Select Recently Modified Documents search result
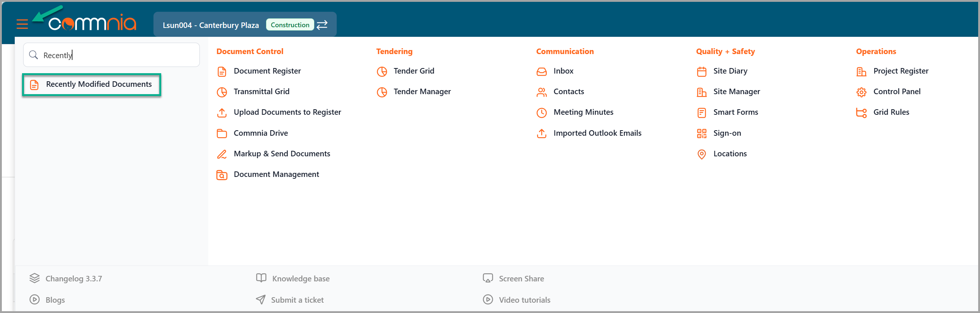Viewport: 980px width, 313px height. tap(99, 85)
